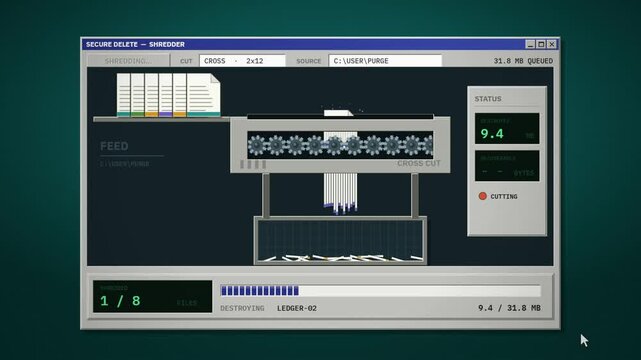
Task: Click the faded path text under FEED
Action: pos(125,164)
